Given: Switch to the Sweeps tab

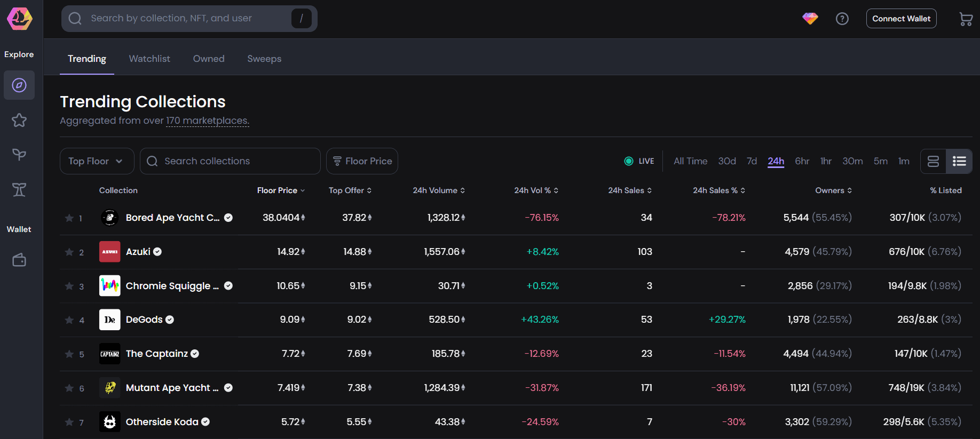Looking at the screenshot, I should [x=264, y=59].
